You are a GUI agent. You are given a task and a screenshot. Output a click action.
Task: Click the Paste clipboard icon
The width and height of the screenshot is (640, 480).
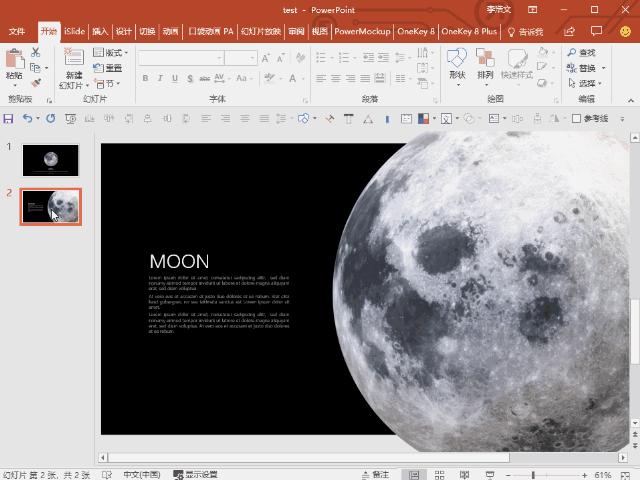pyautogui.click(x=14, y=60)
